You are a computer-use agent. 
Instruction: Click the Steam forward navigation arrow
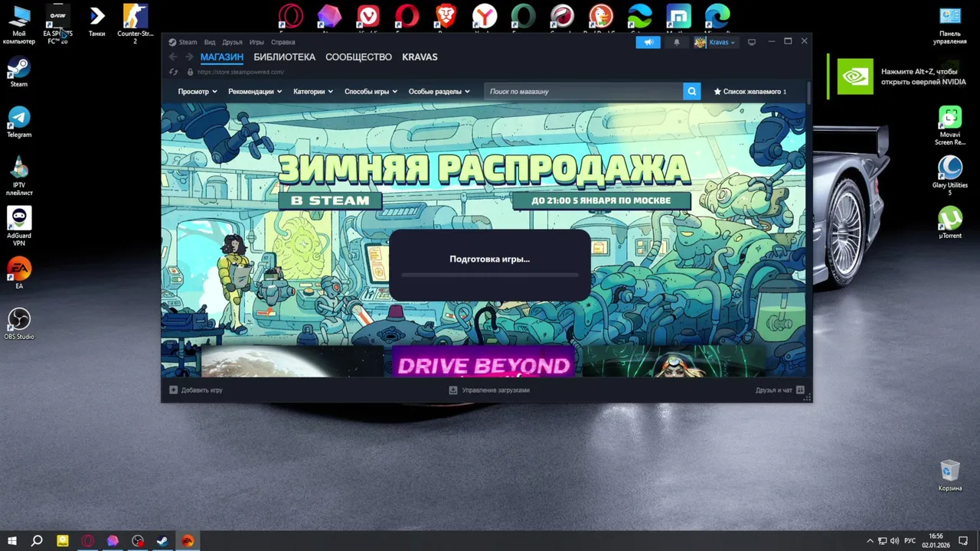[189, 57]
